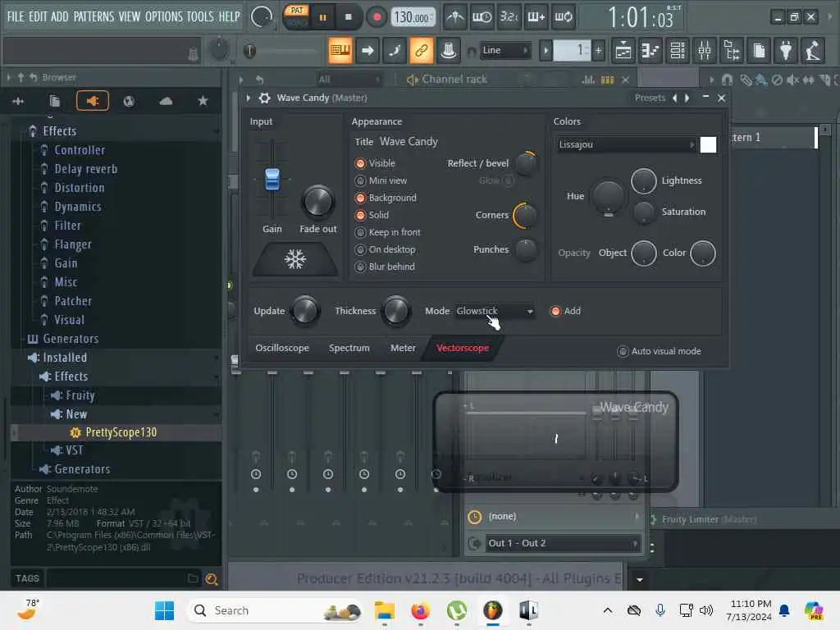
Task: Select PrettyScope130 plugin in browser
Action: click(116, 432)
